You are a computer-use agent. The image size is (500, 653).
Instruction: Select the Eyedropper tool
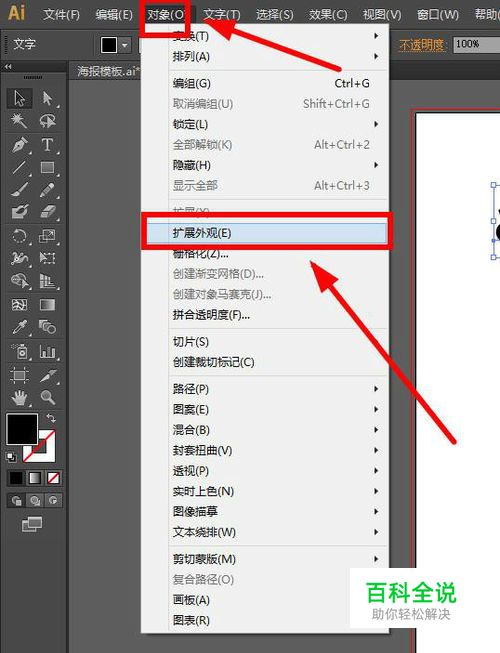(x=19, y=327)
